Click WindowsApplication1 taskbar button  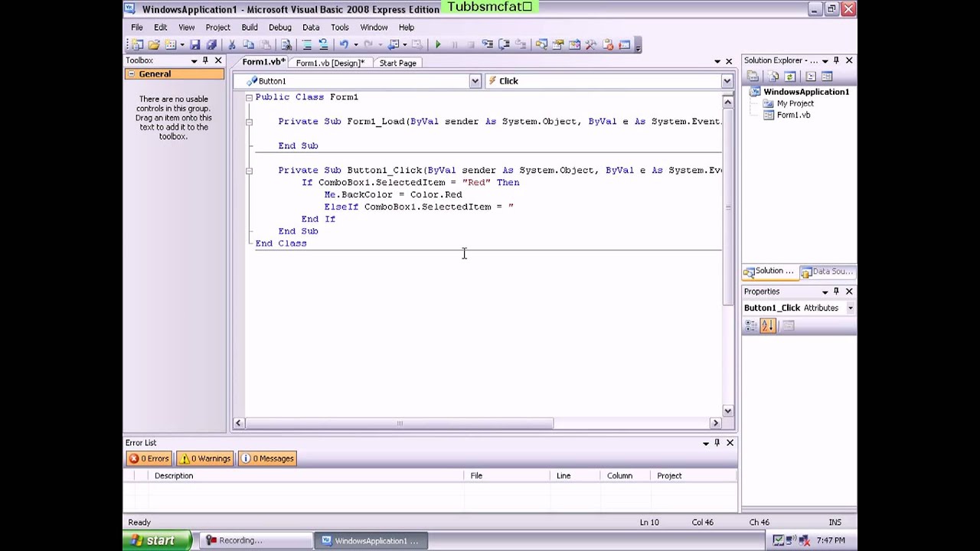pyautogui.click(x=371, y=540)
